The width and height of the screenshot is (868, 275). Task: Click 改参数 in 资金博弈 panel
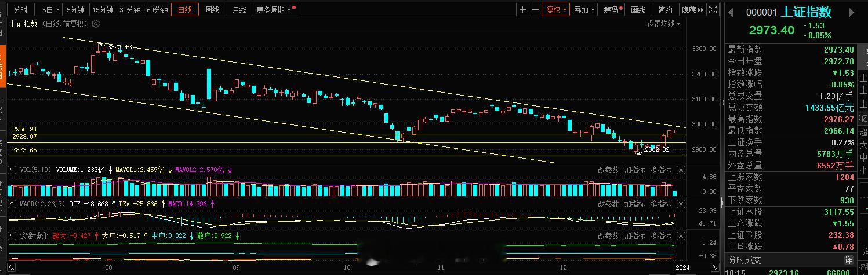609,236
